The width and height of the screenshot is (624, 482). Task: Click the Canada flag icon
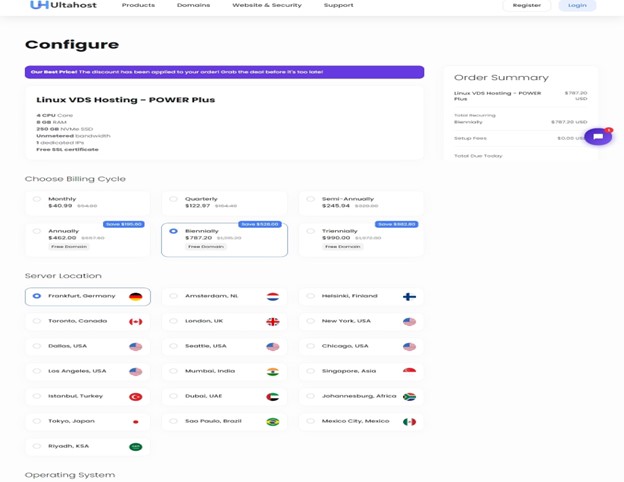coord(136,322)
